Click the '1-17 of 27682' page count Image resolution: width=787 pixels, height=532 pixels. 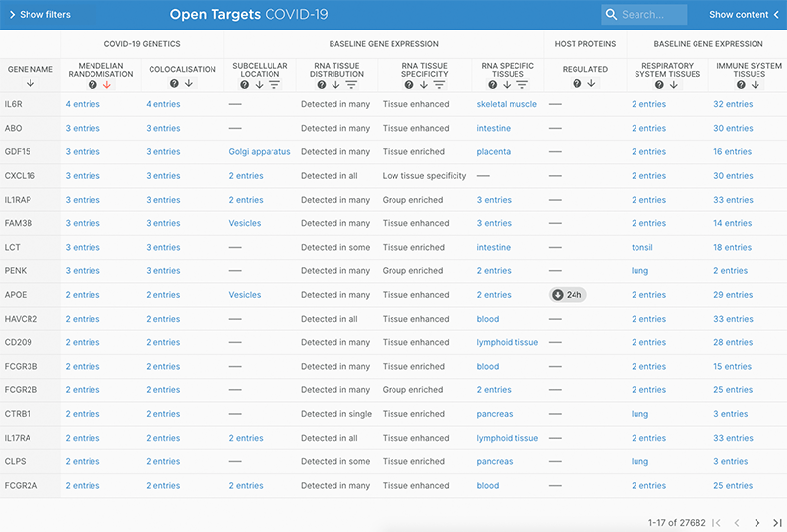677,523
